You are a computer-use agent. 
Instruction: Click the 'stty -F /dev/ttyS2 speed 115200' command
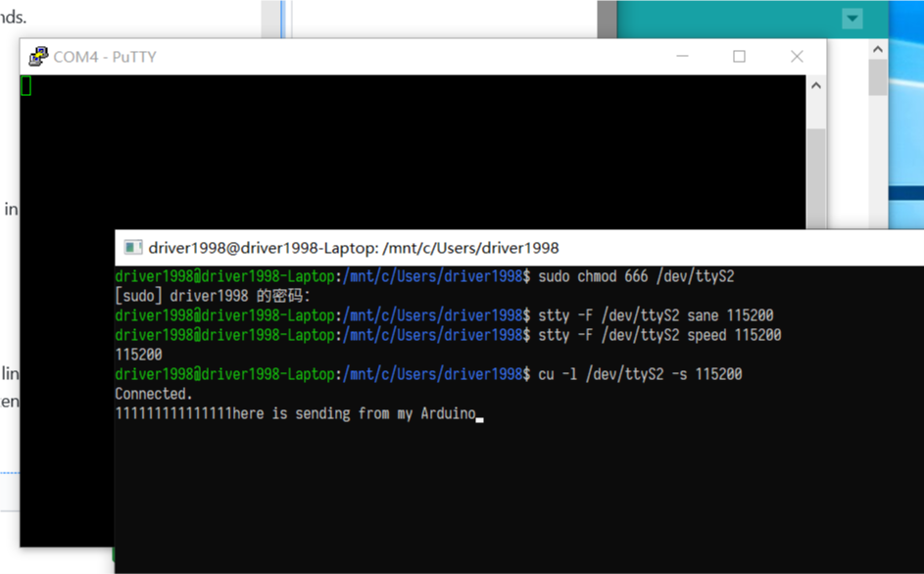[660, 335]
